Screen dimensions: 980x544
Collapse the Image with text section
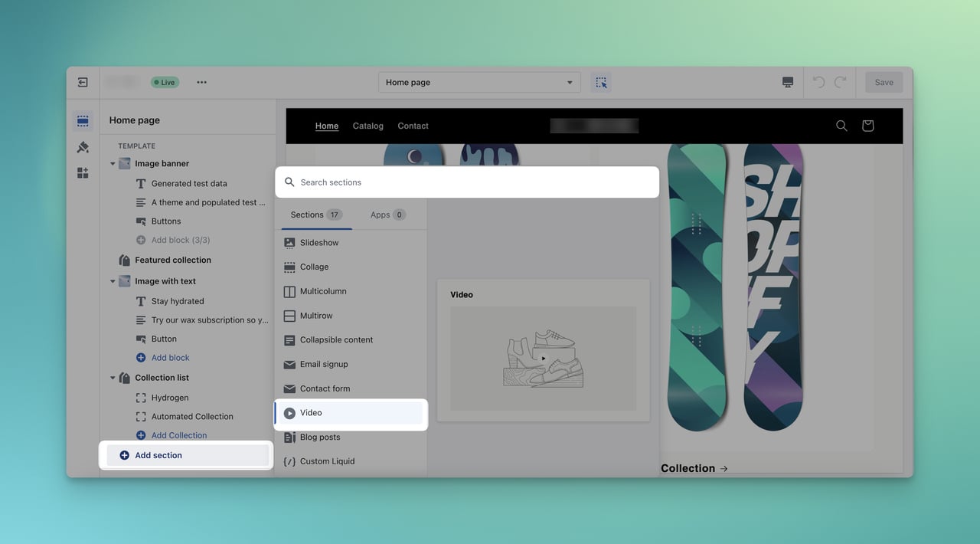coord(113,281)
